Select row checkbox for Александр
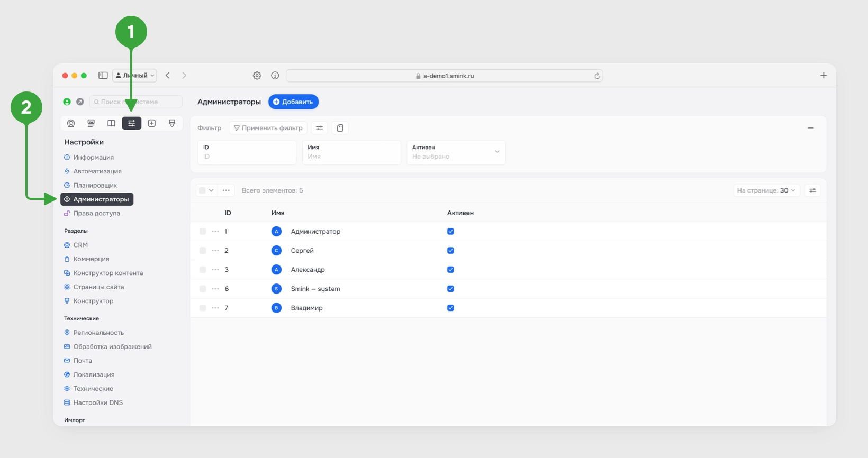This screenshot has width=868, height=458. tap(203, 270)
